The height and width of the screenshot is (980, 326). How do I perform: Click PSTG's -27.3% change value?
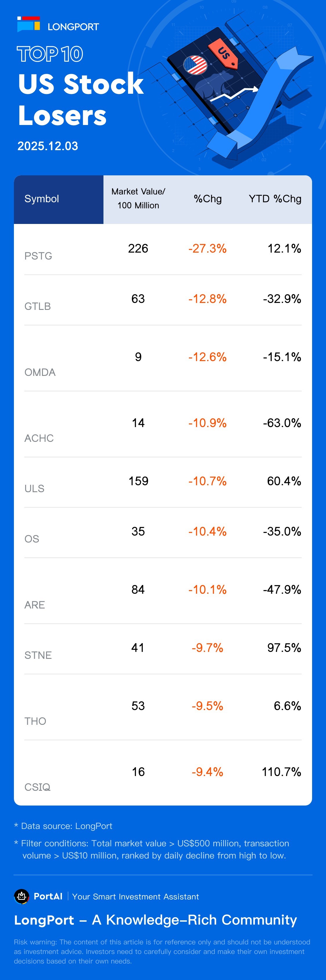coord(207,249)
